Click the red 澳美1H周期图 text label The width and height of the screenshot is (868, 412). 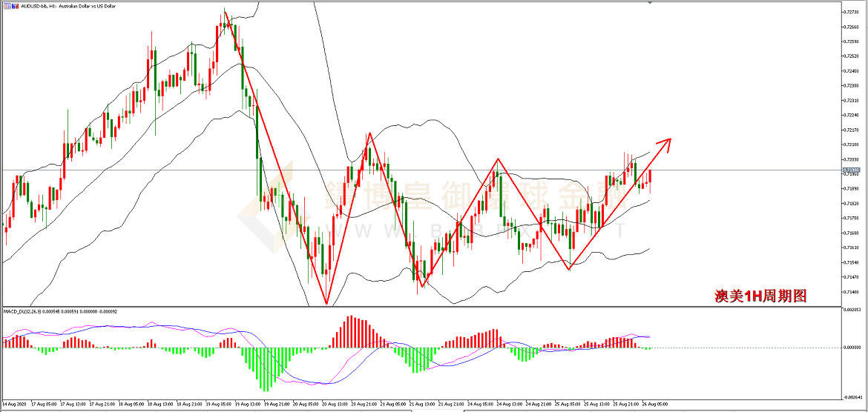(759, 296)
